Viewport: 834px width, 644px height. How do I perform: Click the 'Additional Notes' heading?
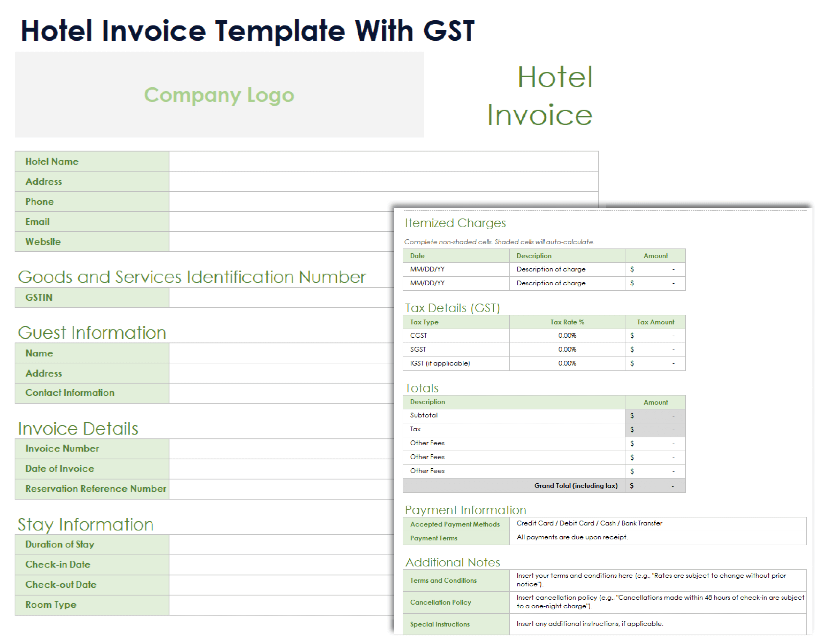[453, 563]
